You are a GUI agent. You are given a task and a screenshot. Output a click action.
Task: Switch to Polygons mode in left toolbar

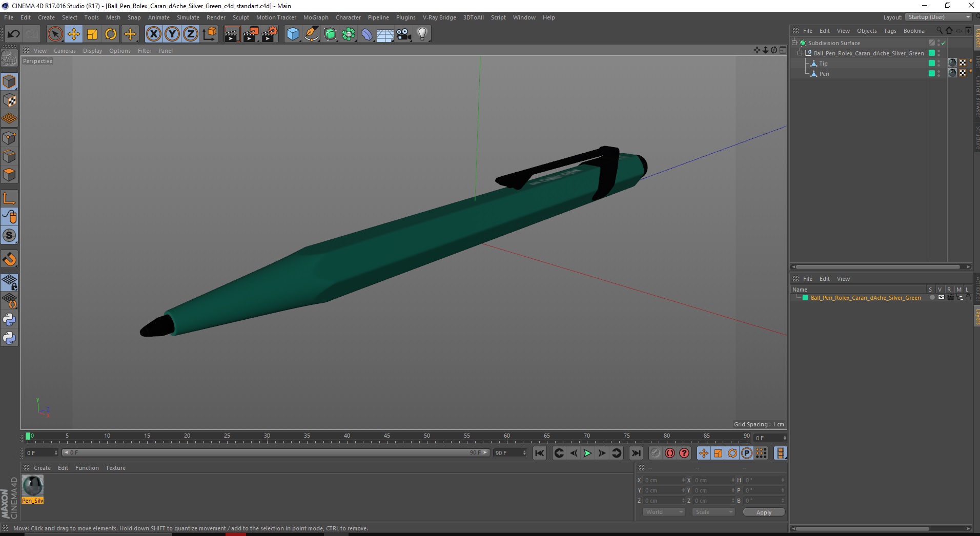click(x=9, y=175)
